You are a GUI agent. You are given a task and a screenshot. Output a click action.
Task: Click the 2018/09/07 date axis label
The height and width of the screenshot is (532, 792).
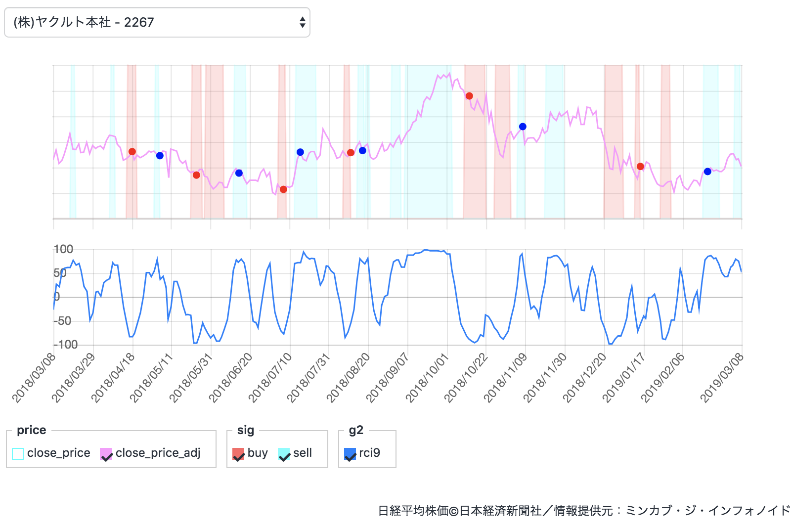coord(388,379)
